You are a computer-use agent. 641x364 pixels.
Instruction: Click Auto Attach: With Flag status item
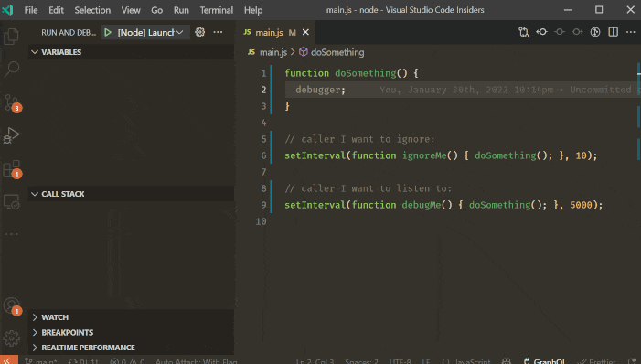(197, 360)
